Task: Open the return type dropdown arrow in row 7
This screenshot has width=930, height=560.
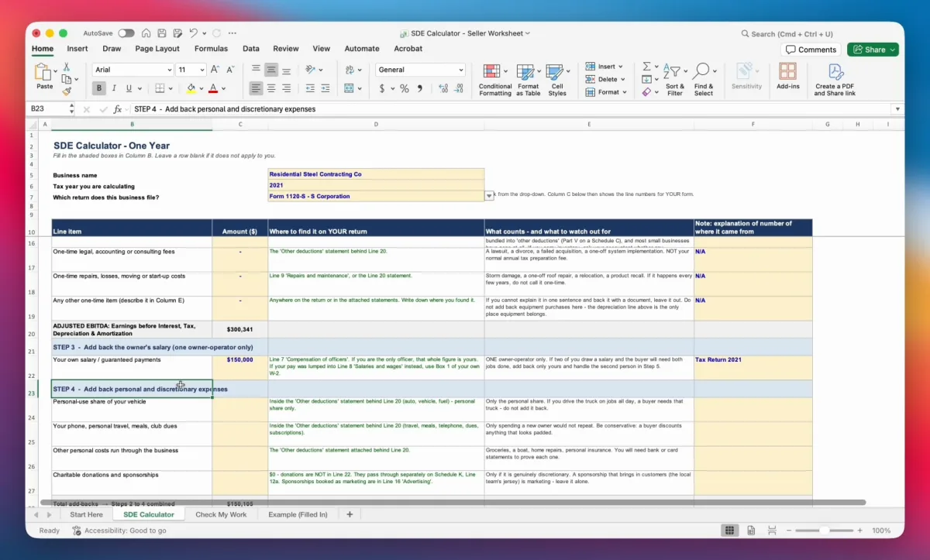Action: (489, 196)
